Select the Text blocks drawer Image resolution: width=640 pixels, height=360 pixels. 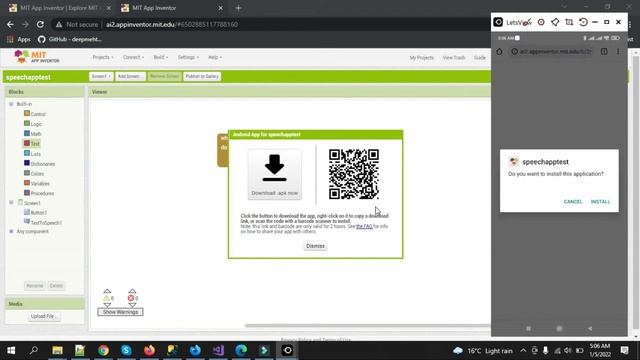pos(32,144)
